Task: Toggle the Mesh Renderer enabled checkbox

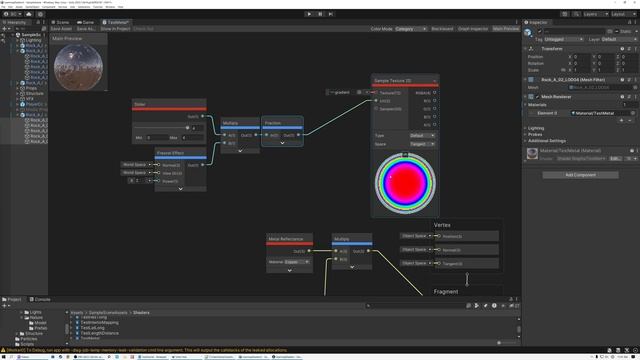Action: [538, 97]
